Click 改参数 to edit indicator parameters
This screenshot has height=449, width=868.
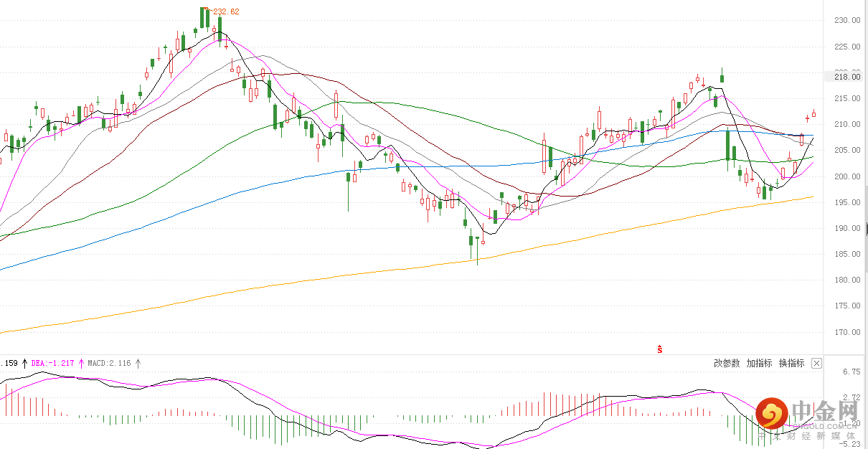tap(727, 364)
